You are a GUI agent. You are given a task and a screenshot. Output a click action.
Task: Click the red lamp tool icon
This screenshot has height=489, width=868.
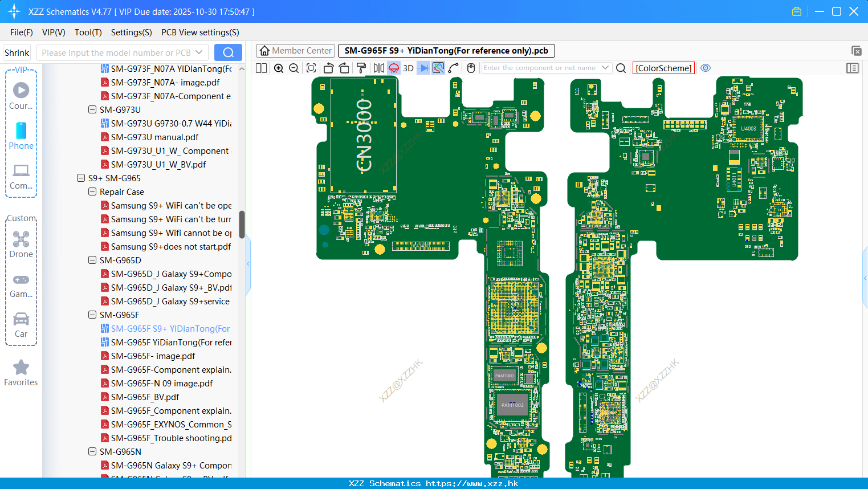394,68
